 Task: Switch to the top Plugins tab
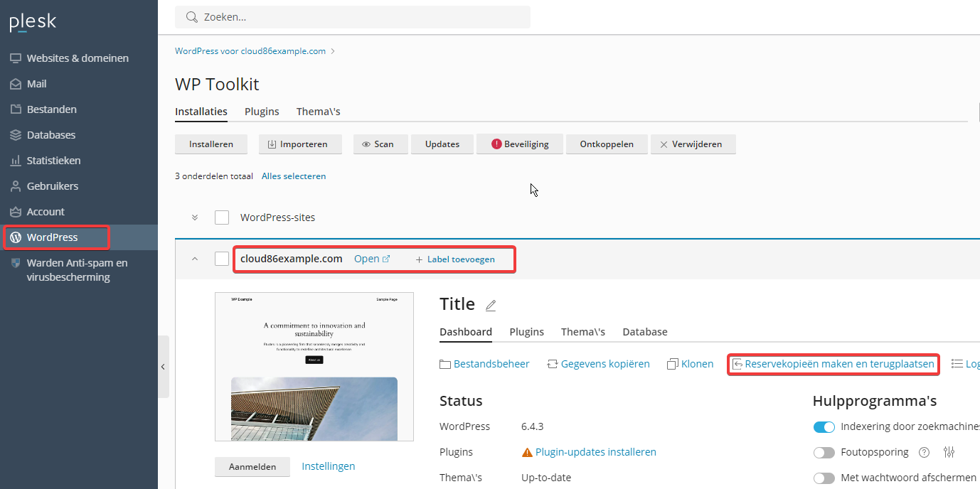click(x=262, y=112)
